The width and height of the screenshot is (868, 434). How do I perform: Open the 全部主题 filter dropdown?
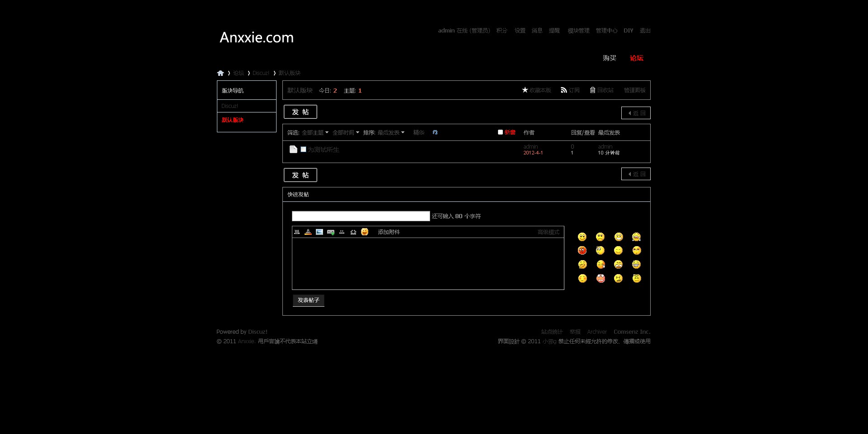(315, 133)
